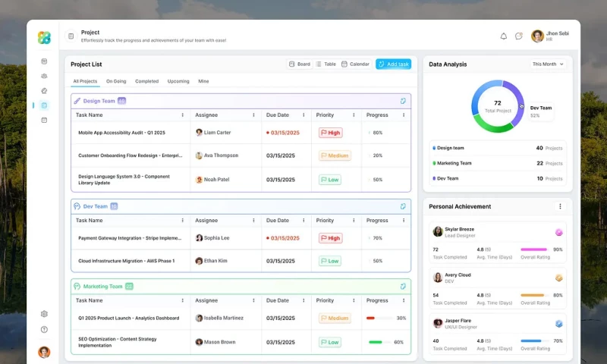The height and width of the screenshot is (364, 607).
Task: Open the help question mark icon
Action: pyautogui.click(x=44, y=329)
